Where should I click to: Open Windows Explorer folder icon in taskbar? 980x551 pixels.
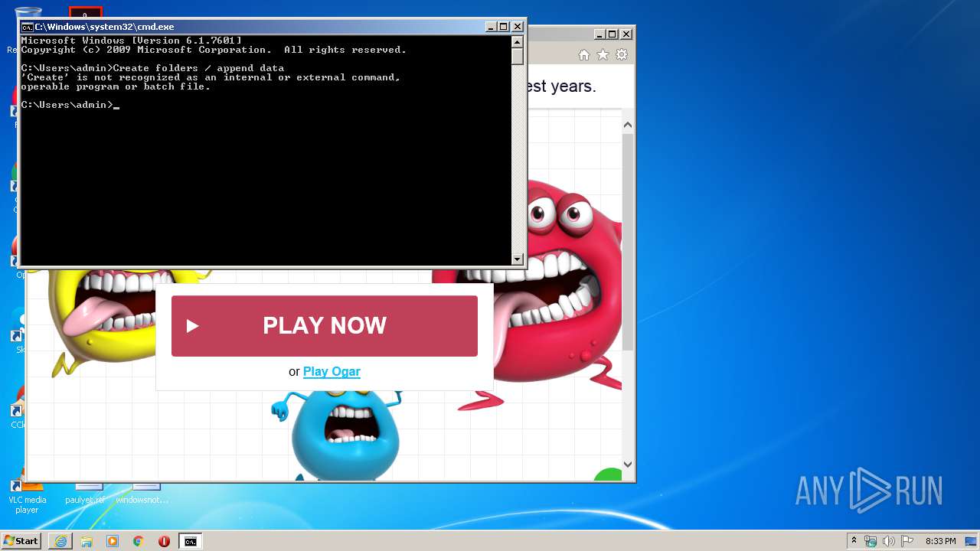pos(87,541)
